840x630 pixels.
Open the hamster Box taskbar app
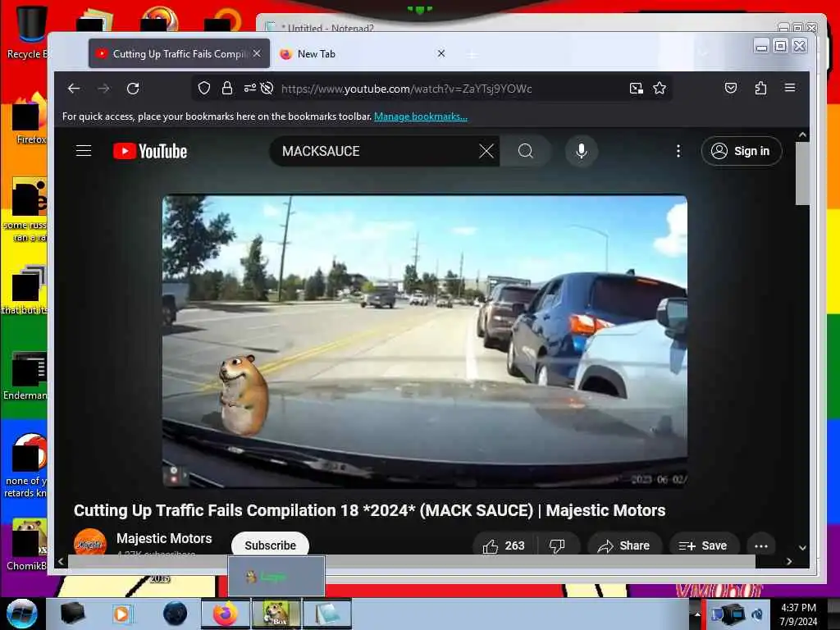point(276,614)
